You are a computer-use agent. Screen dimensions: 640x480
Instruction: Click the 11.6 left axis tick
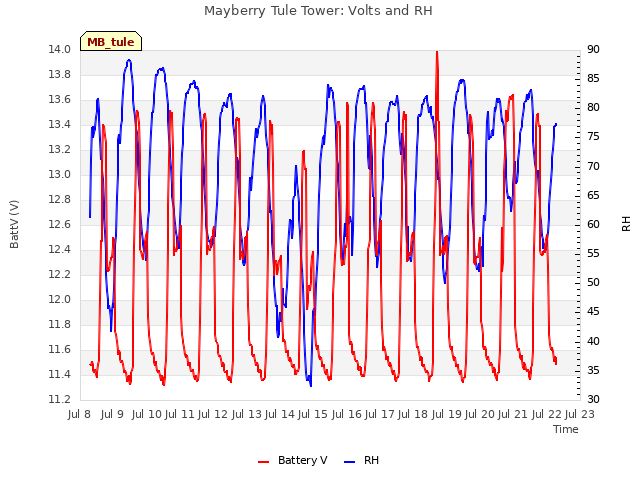tap(59, 349)
